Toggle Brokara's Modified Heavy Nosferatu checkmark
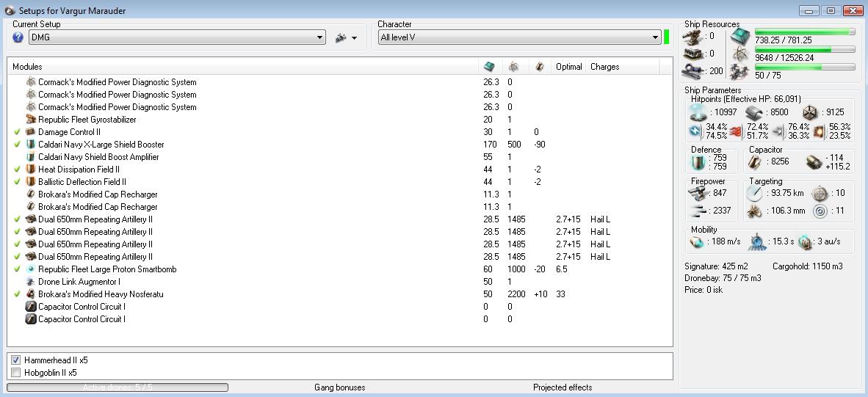Screen dimensions: 868x397 click(17, 294)
